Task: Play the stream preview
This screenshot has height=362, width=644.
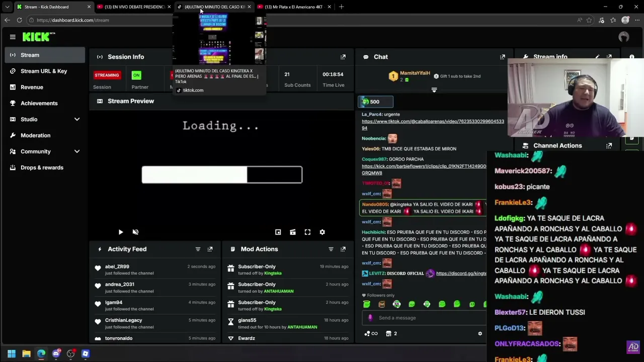Action: click(x=121, y=232)
